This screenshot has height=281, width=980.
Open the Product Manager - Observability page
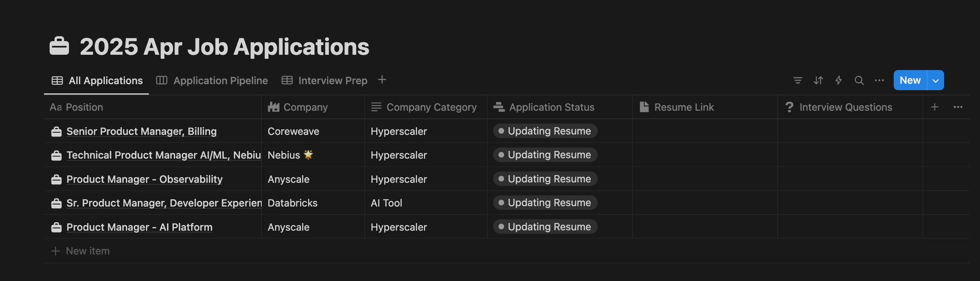click(144, 179)
